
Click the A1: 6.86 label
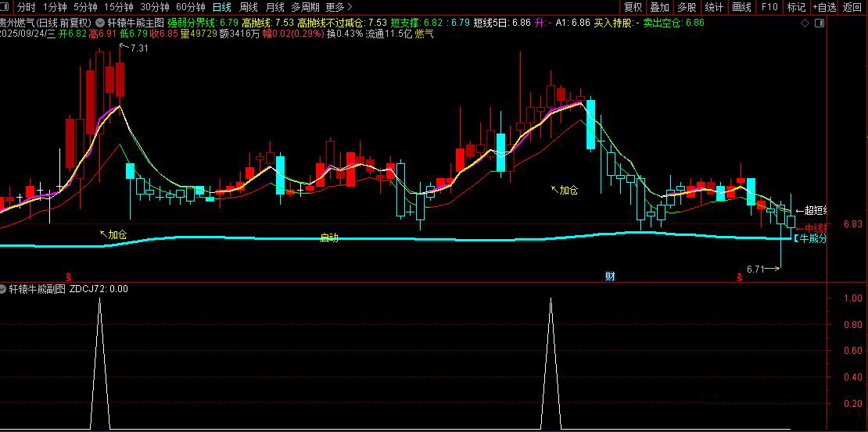573,23
